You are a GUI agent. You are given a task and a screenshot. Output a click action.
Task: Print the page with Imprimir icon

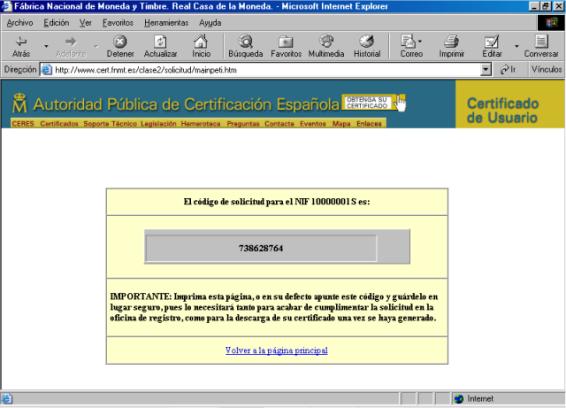coord(451,42)
